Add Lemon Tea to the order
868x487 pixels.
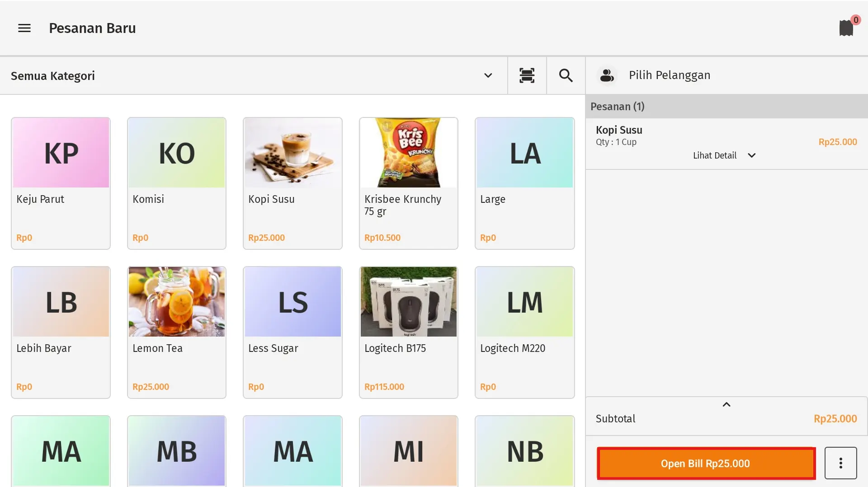[x=177, y=332]
